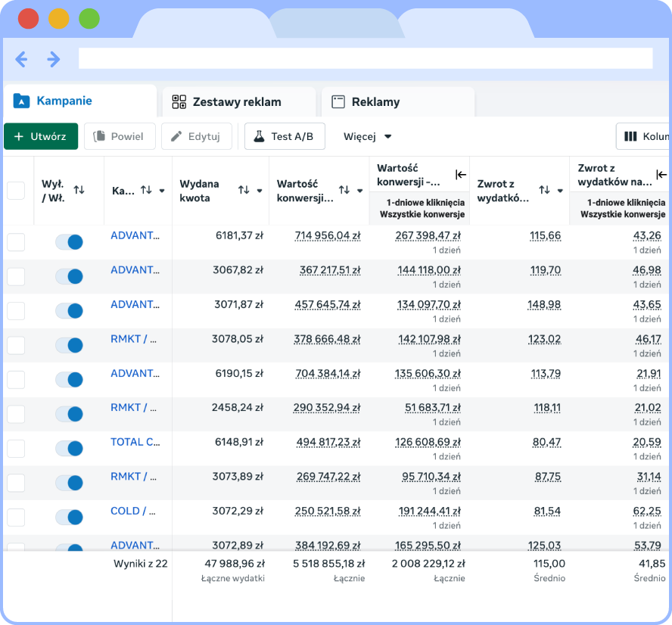Screen dimensions: 672x625
Task: Open the Wydana kwota column dropdown arrow
Action: coord(260,191)
